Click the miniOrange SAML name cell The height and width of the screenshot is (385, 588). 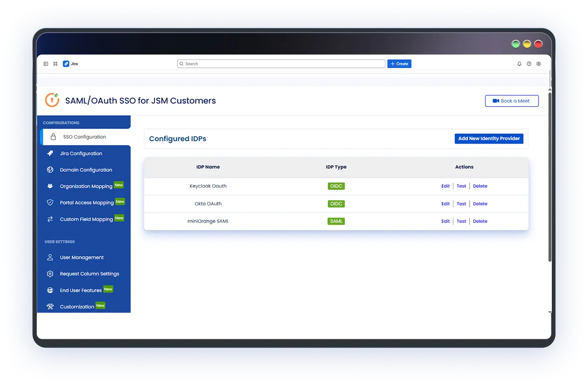point(208,221)
